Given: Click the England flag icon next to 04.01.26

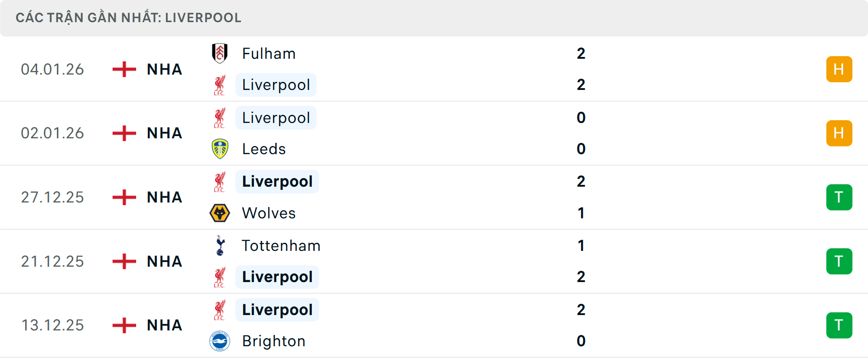Looking at the screenshot, I should click(123, 69).
